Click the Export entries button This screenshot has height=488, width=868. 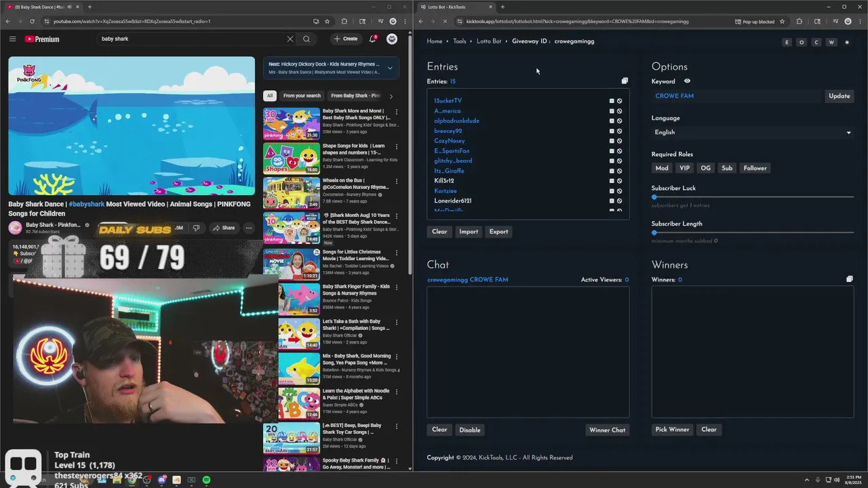498,232
